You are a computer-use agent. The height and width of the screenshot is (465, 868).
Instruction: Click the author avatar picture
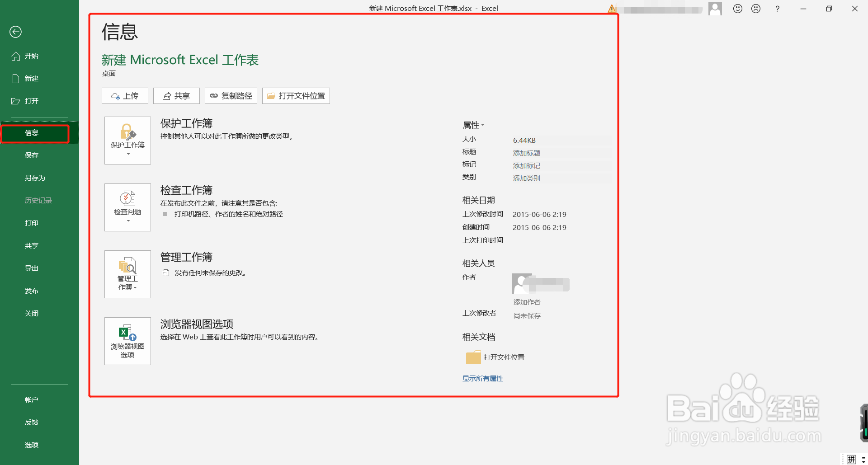(x=521, y=284)
